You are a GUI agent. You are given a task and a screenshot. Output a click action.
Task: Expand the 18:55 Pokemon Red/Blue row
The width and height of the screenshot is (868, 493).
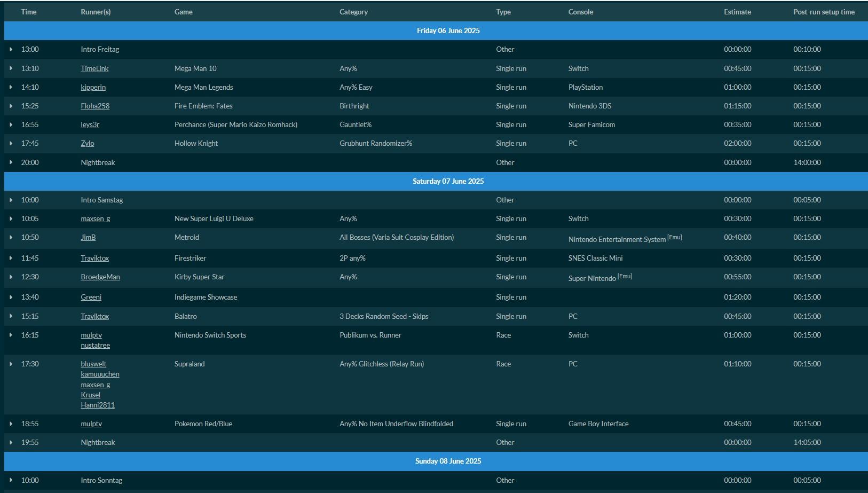(11, 424)
